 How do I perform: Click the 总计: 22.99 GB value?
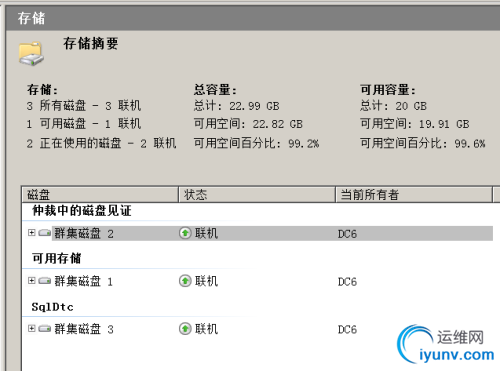point(236,106)
